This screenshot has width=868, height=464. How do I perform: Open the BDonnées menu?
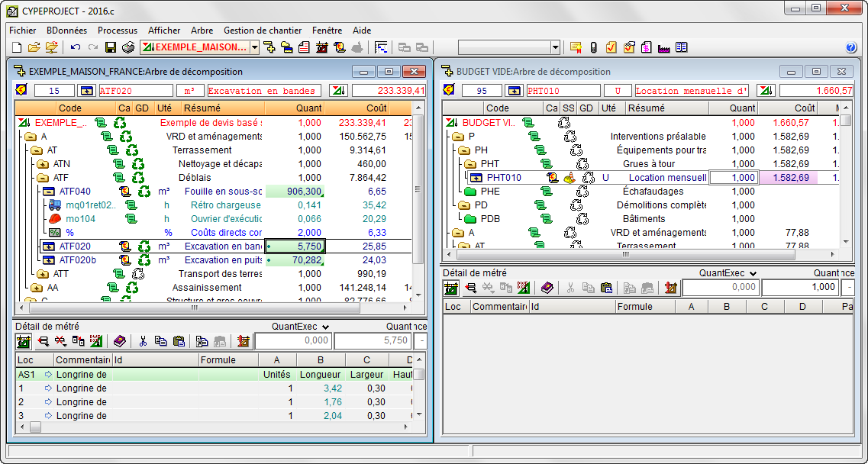pyautogui.click(x=67, y=31)
